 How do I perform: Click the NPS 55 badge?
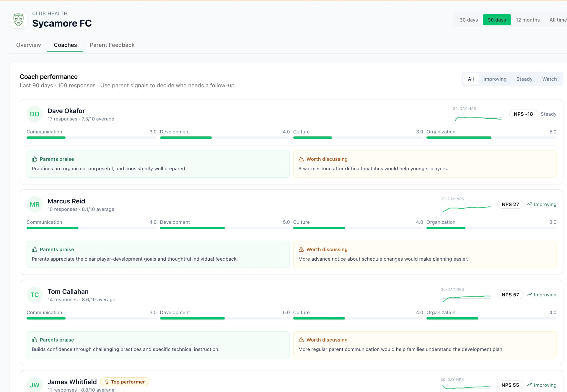510,385
